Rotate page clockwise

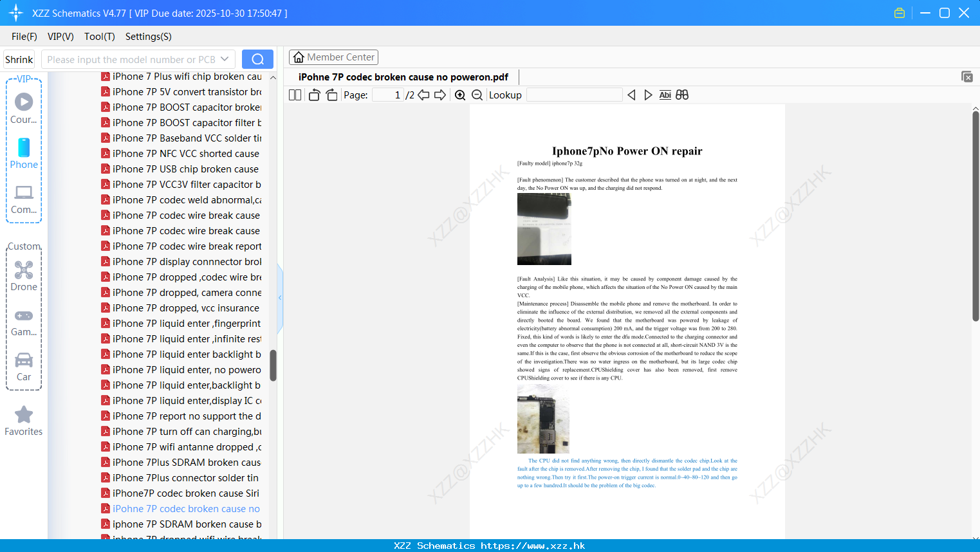click(x=331, y=95)
